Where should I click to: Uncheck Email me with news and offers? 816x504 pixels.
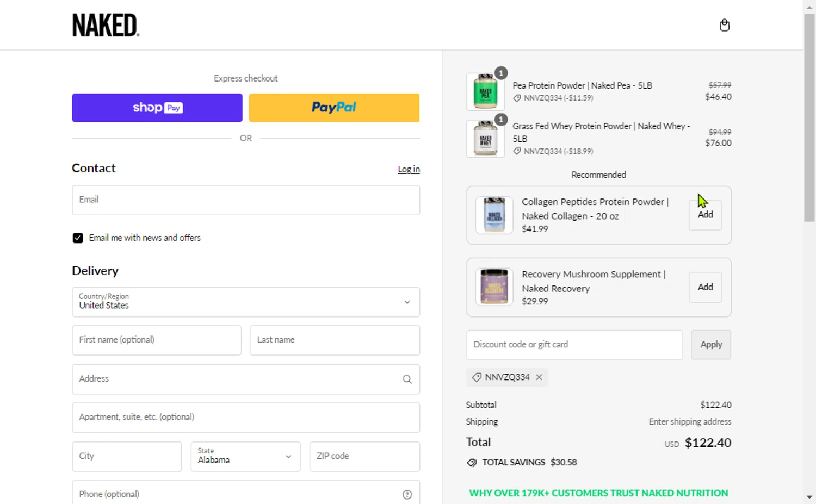click(78, 238)
